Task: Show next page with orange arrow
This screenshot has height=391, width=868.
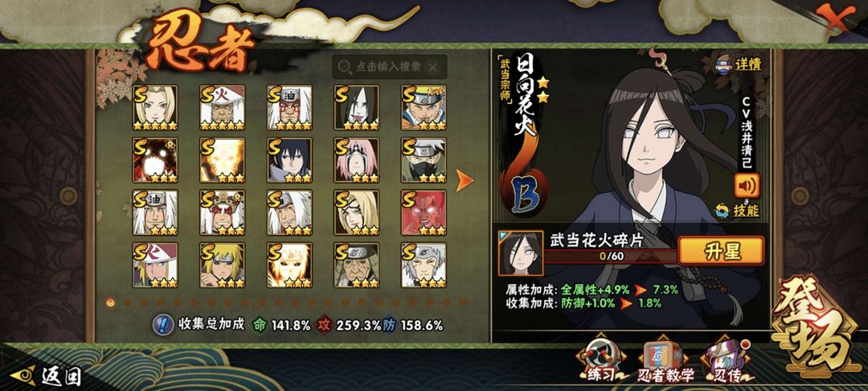Action: (x=465, y=180)
